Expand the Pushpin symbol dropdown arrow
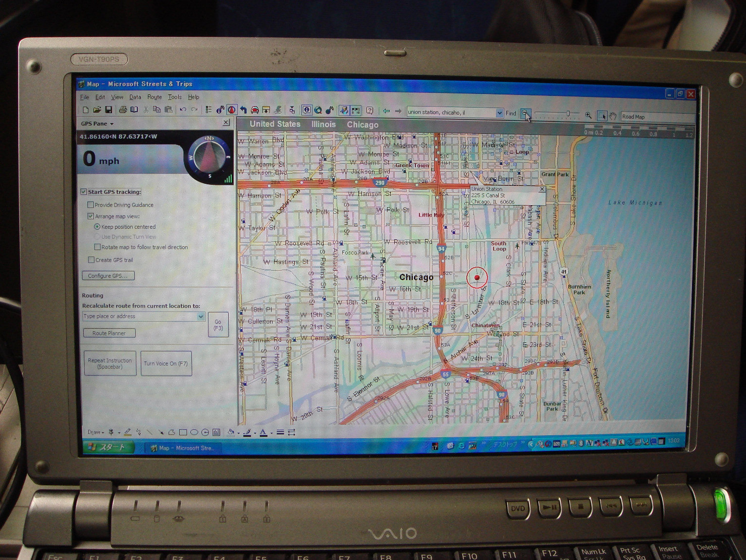The width and height of the screenshot is (746, 560). (119, 433)
